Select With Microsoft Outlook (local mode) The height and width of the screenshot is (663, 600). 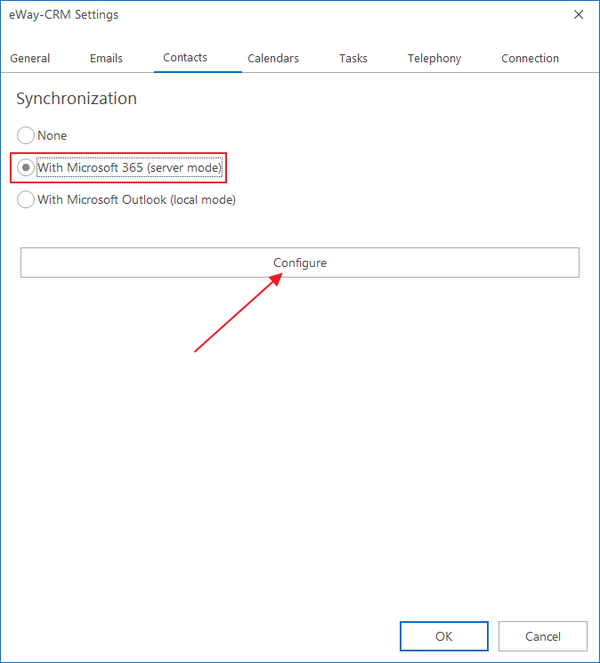tap(126, 200)
